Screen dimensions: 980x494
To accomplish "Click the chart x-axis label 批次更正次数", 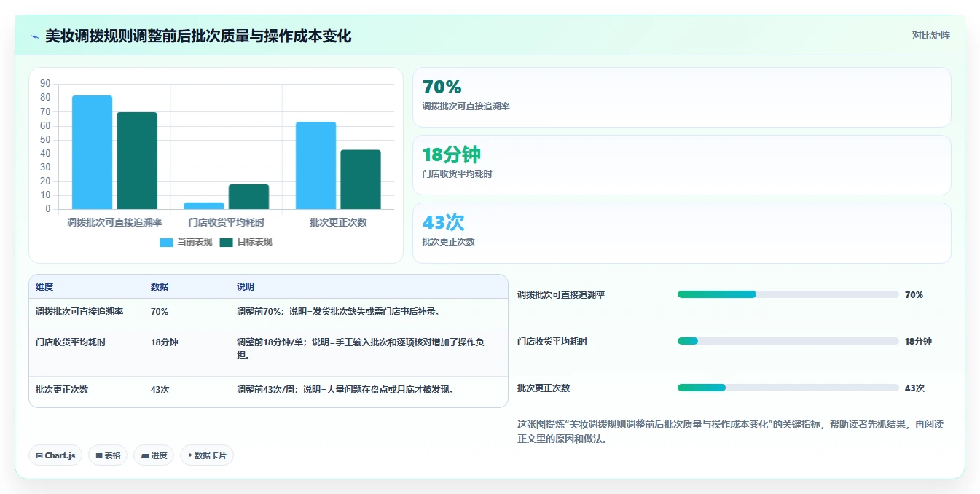I will (338, 222).
